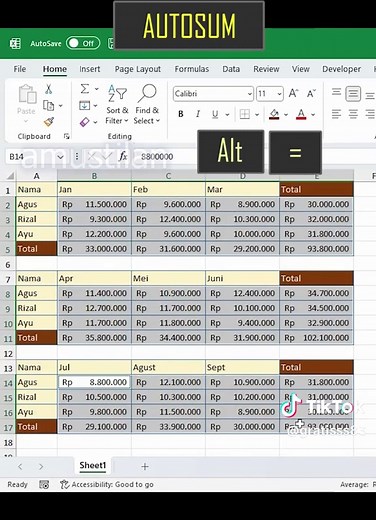
Task: Toggle the AutoSave switch
Action: [x=83, y=43]
